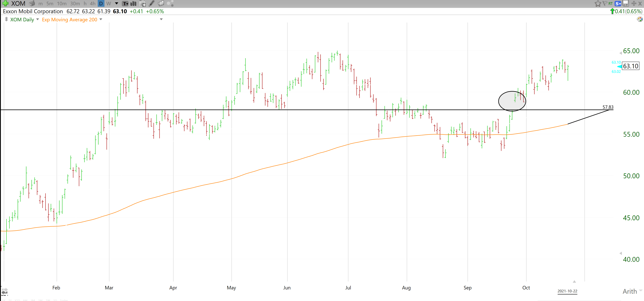This screenshot has width=644, height=301.
Task: Click the add indicator grid icon
Action: [x=143, y=4]
